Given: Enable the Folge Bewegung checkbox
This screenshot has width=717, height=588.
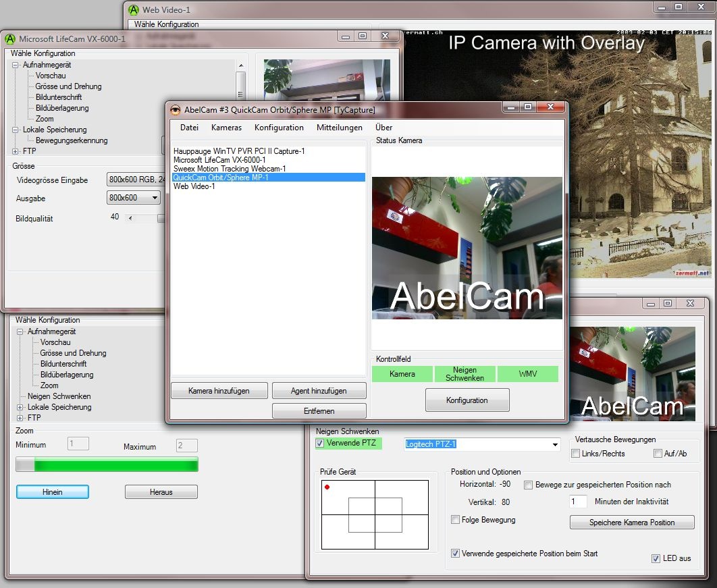Looking at the screenshot, I should (x=456, y=520).
